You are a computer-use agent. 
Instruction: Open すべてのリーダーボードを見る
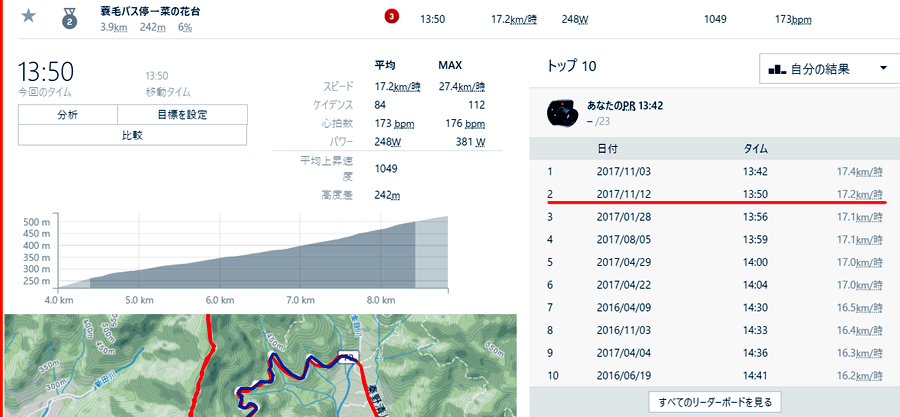click(x=713, y=402)
